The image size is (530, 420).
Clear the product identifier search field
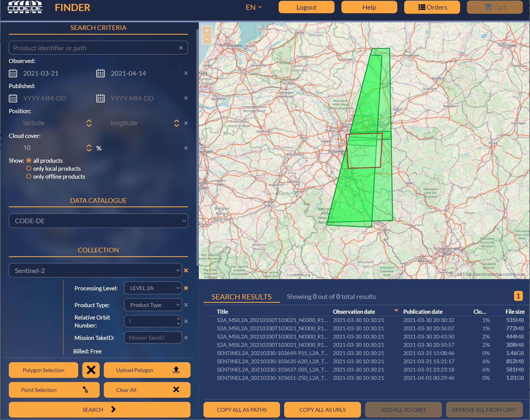pyautogui.click(x=181, y=48)
